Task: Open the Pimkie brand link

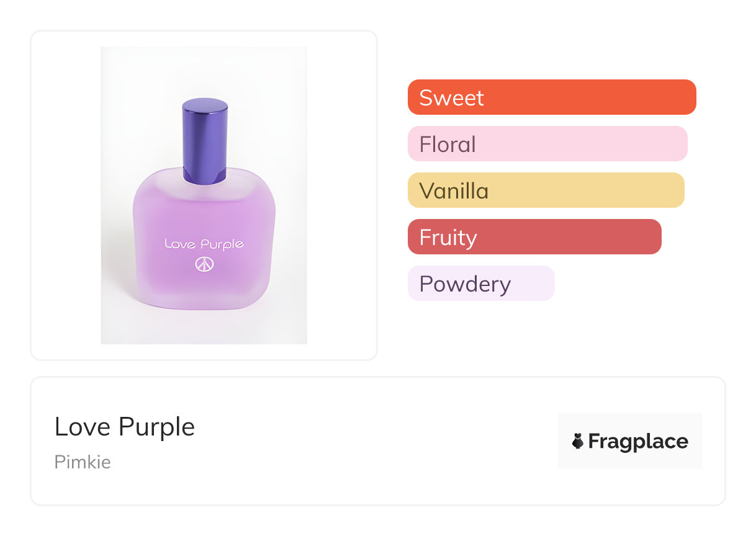Action: pyautogui.click(x=83, y=462)
